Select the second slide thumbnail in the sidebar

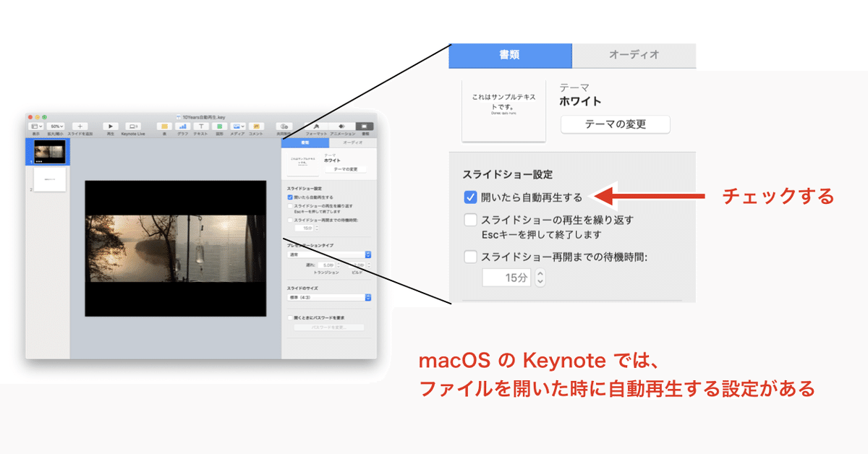[x=49, y=179]
